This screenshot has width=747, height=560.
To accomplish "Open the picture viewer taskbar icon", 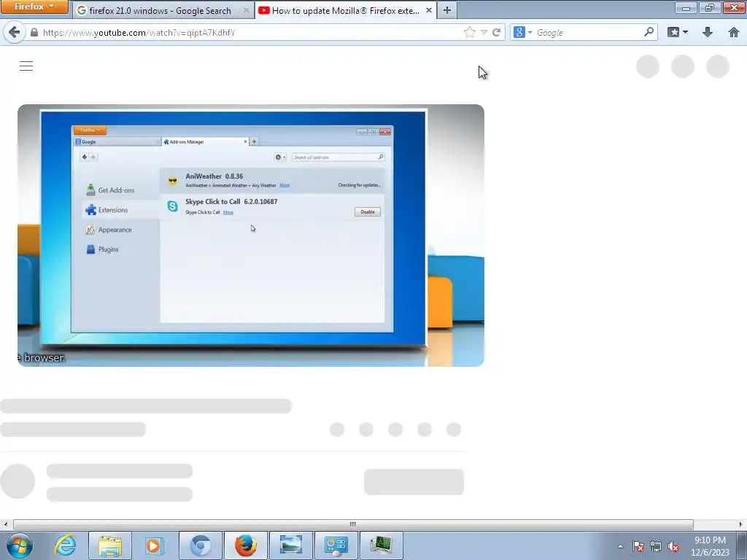I will click(x=290, y=545).
